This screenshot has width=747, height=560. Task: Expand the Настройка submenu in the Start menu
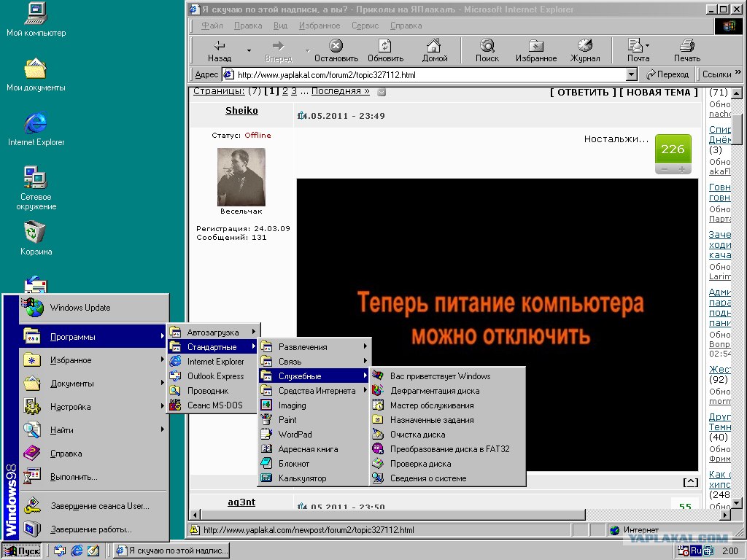coord(94,407)
